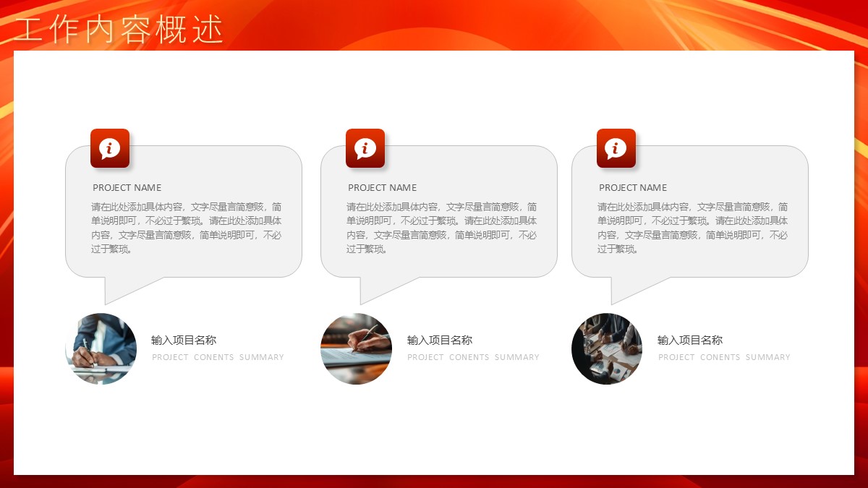
Task: Select the middle 输入项目名称 label
Action: coord(440,341)
